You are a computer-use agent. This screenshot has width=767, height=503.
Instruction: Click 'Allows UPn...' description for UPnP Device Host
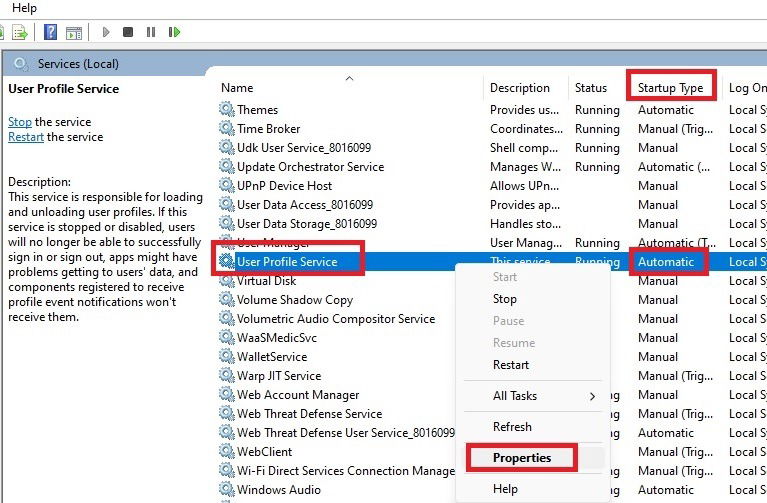[x=524, y=186]
